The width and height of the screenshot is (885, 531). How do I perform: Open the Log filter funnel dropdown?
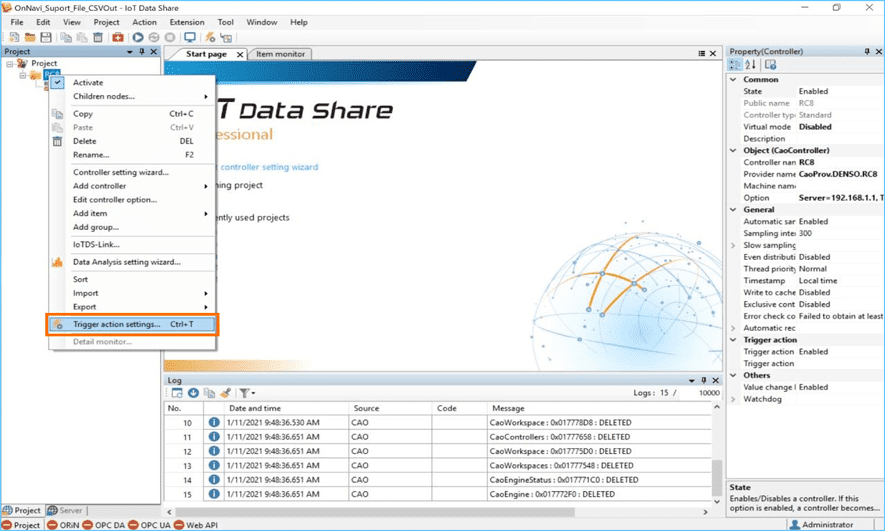(x=247, y=393)
